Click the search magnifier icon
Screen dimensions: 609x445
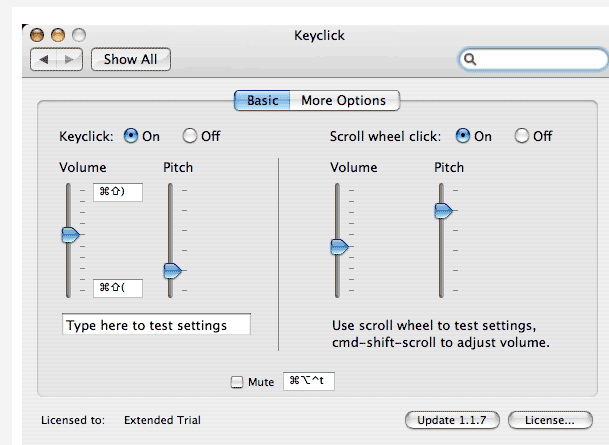click(470, 60)
